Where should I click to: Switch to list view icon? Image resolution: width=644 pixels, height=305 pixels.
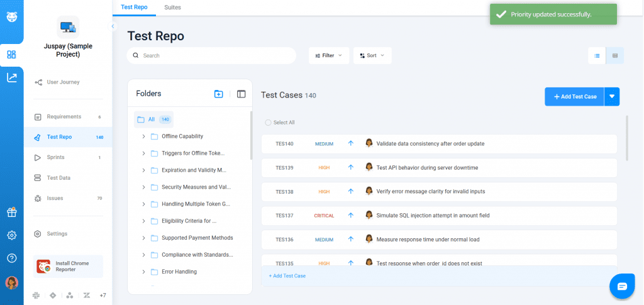click(x=597, y=55)
